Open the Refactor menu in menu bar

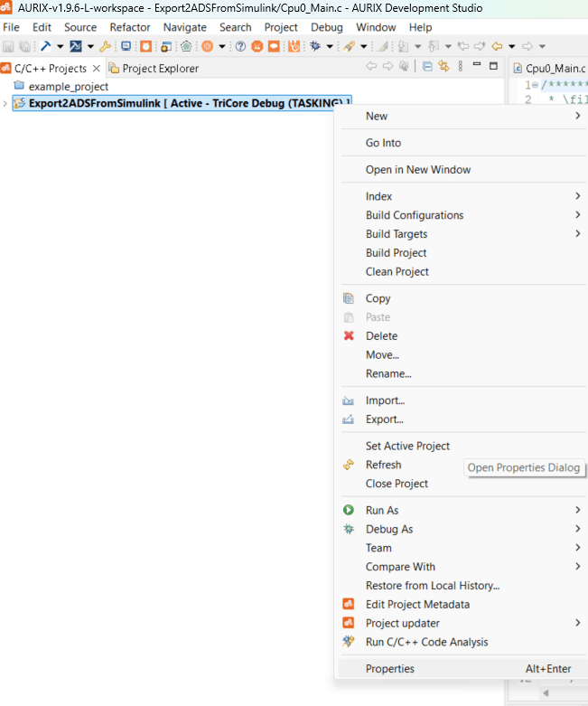point(130,27)
